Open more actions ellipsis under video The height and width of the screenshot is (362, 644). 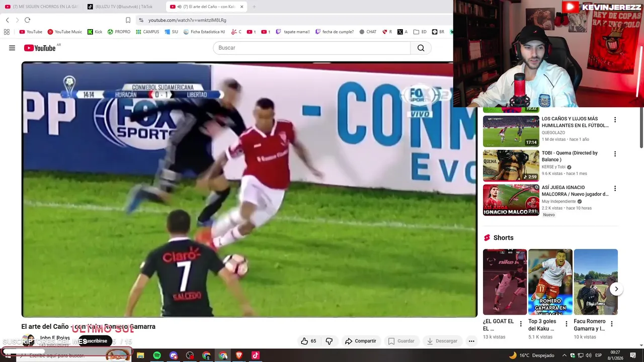point(471,341)
